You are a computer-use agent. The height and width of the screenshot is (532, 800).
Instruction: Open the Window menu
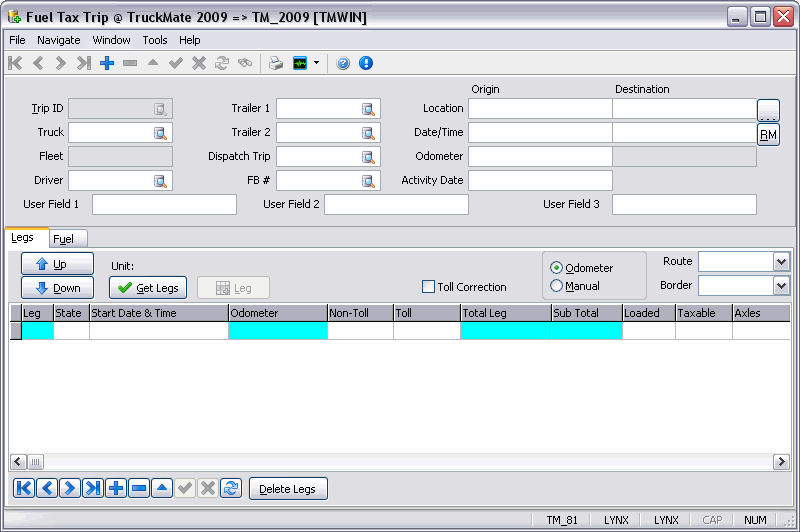coord(111,40)
